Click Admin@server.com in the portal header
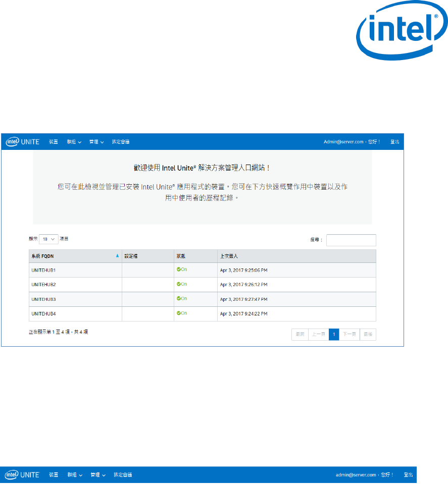This screenshot has height=484, width=448. click(x=343, y=142)
